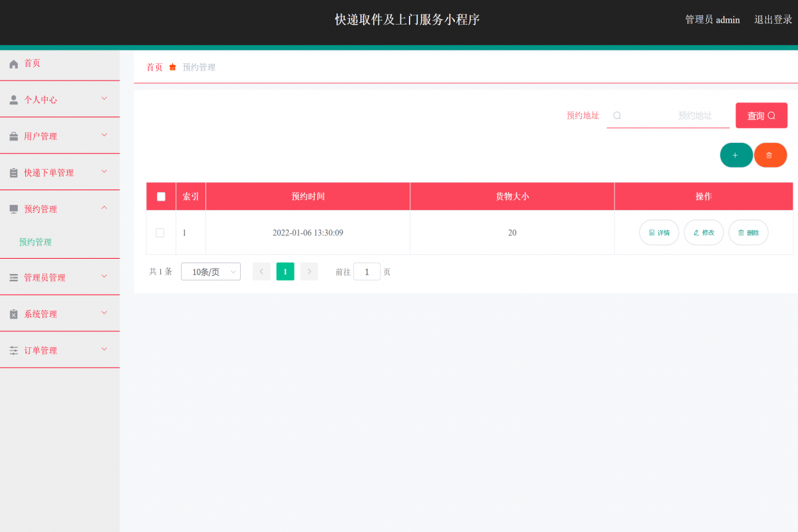
Task: Click 退出登录 to log out
Action: (x=773, y=19)
